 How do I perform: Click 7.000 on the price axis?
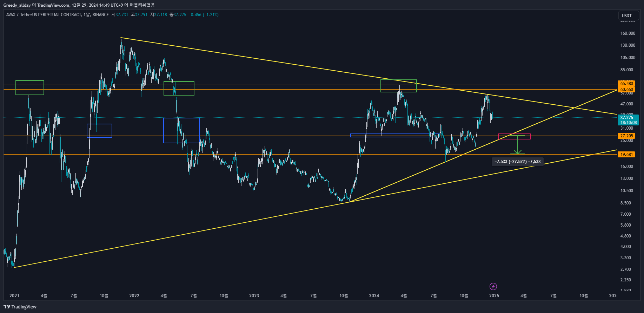pos(626,214)
